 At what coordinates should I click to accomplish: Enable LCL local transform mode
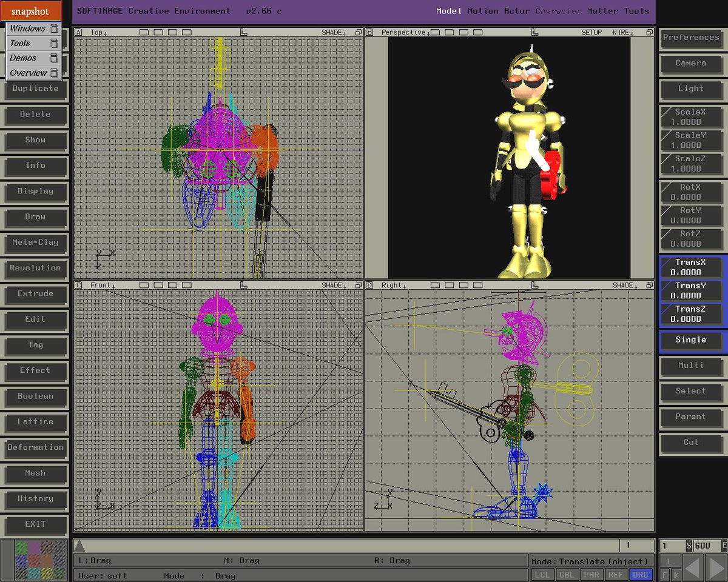542,575
